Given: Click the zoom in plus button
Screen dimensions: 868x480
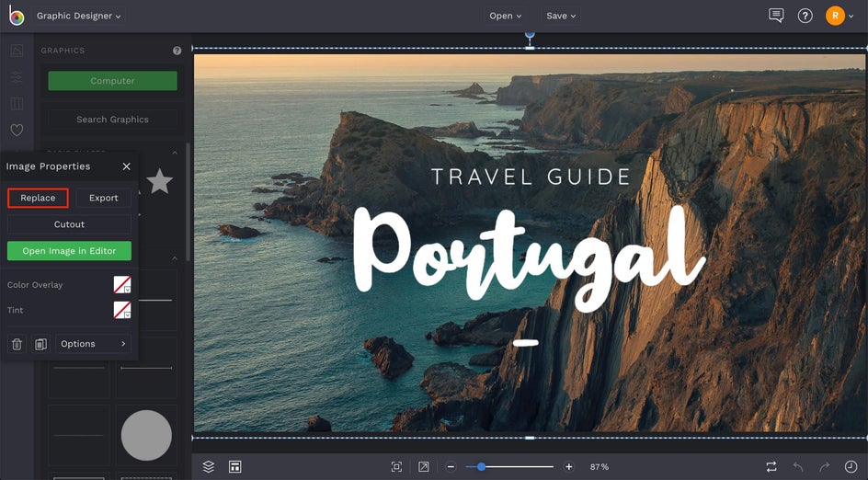Looking at the screenshot, I should pyautogui.click(x=569, y=467).
